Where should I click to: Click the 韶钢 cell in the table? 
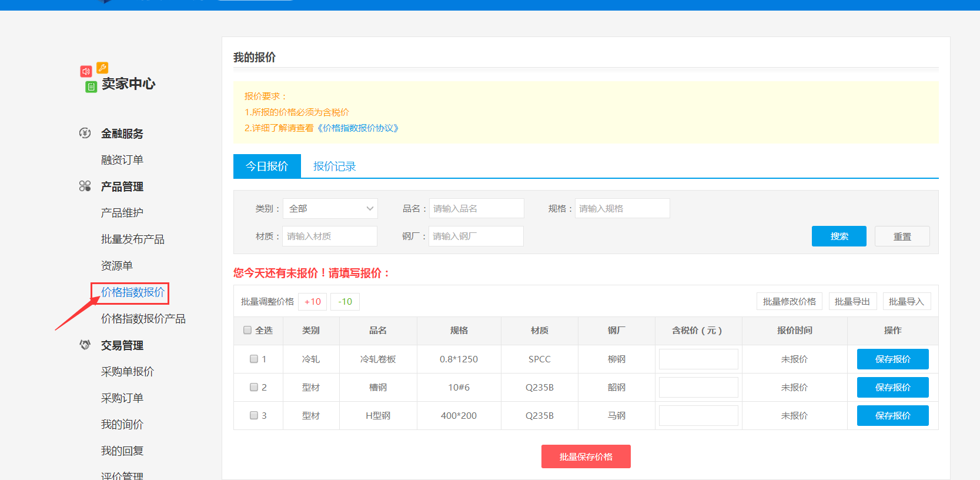[x=617, y=387]
